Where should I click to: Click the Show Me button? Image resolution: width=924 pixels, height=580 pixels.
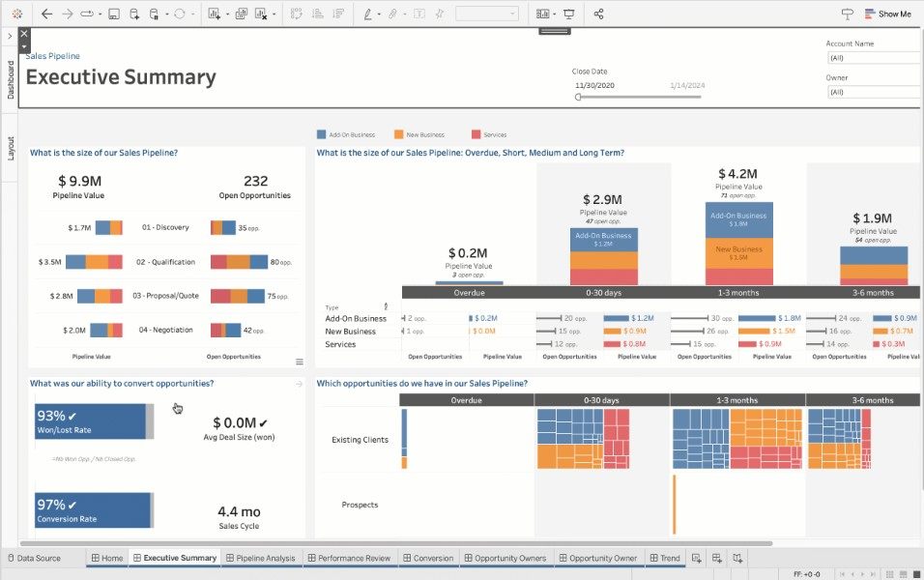coord(886,14)
